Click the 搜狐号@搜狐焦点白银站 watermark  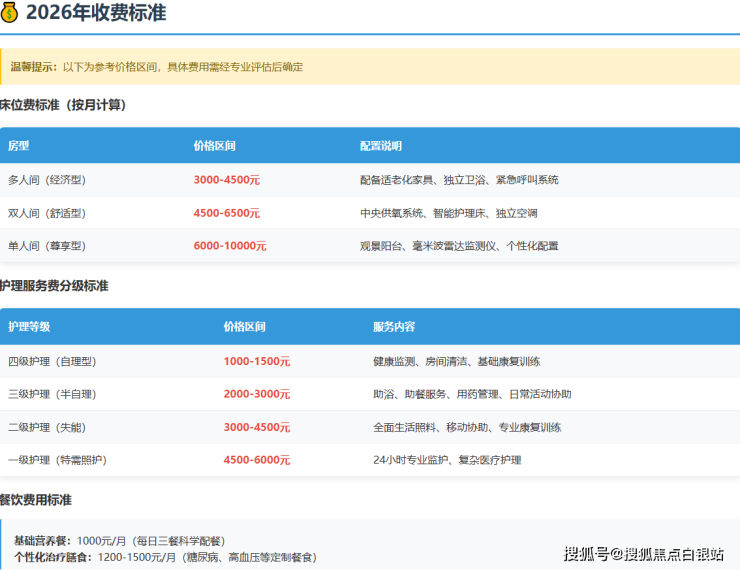643,554
